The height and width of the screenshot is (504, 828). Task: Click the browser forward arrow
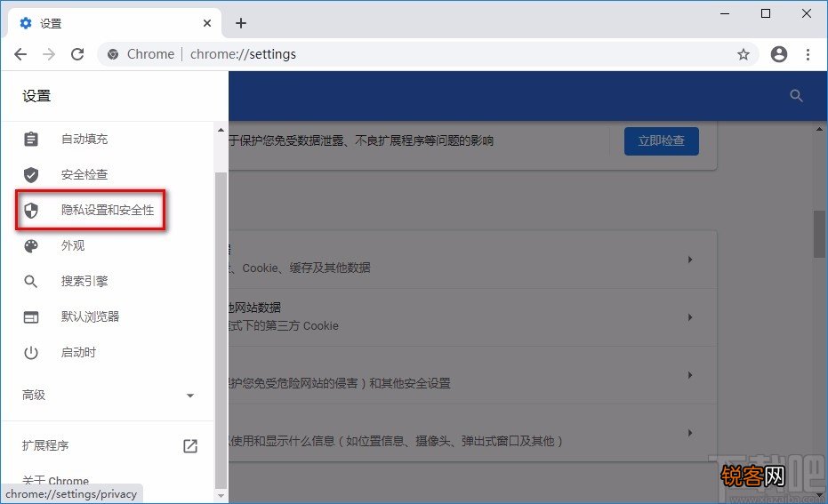(x=49, y=54)
